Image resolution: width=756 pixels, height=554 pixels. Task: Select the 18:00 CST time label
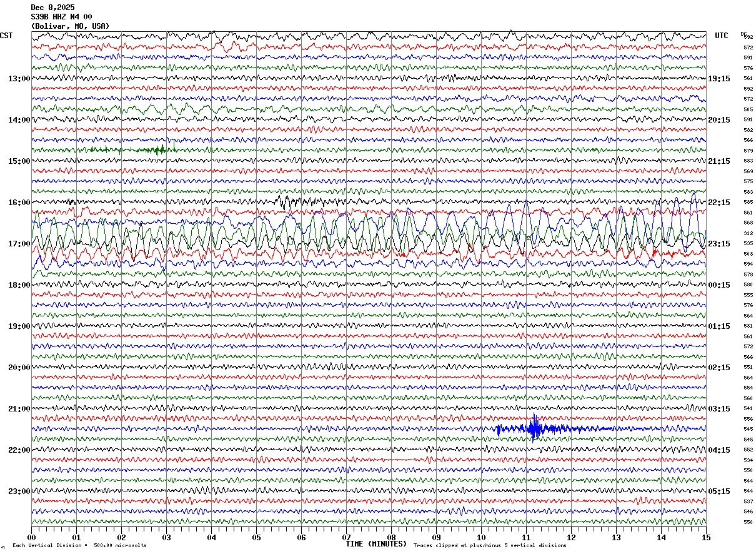[x=19, y=285]
